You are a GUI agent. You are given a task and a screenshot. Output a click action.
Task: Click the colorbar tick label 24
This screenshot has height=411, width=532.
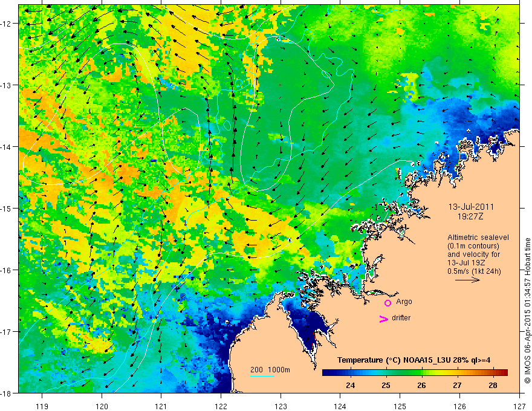pyautogui.click(x=350, y=386)
